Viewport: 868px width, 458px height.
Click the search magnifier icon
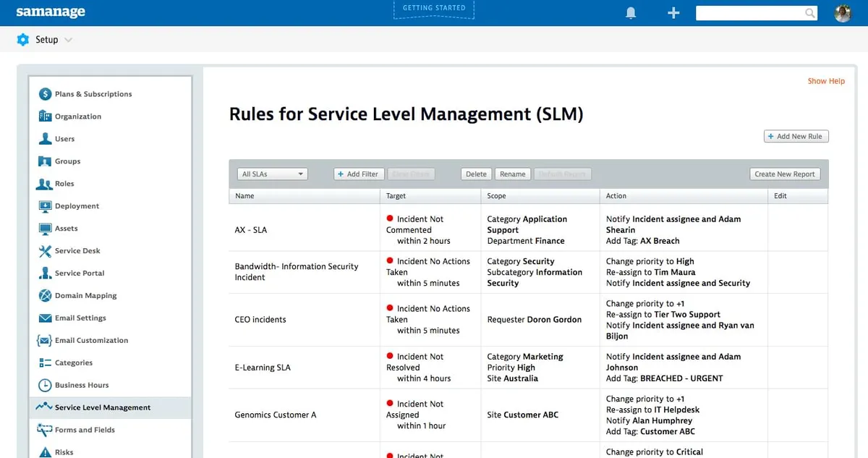coord(810,13)
